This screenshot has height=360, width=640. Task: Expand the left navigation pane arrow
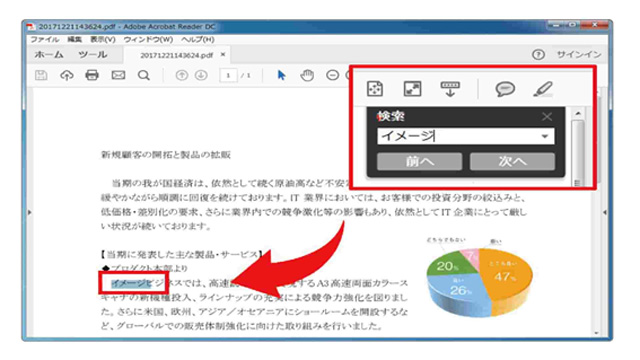(29, 212)
